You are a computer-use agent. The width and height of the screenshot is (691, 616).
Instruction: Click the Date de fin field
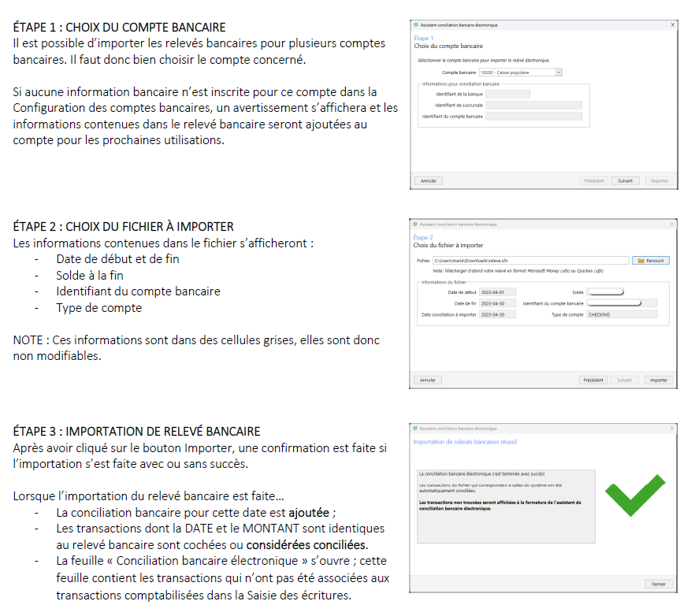point(497,303)
